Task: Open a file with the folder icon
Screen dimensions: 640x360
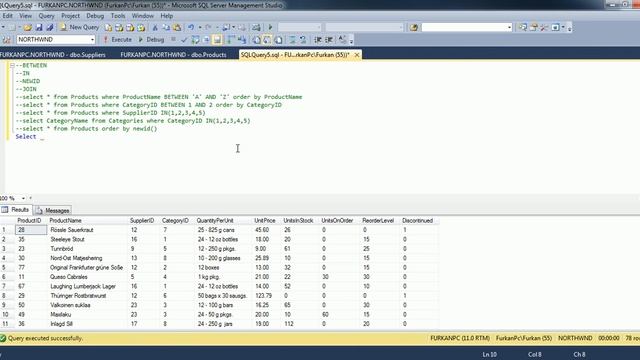Action: click(28, 27)
